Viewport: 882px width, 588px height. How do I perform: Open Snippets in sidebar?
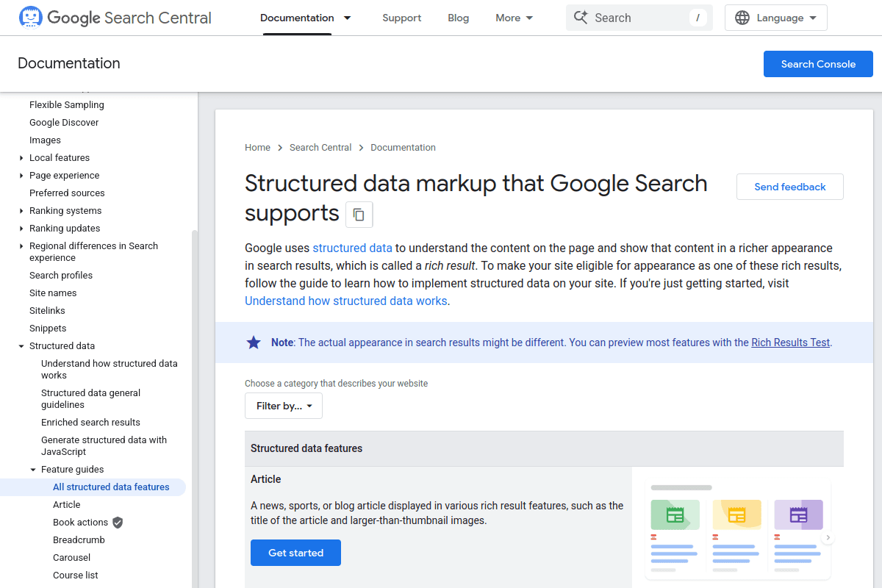point(48,329)
